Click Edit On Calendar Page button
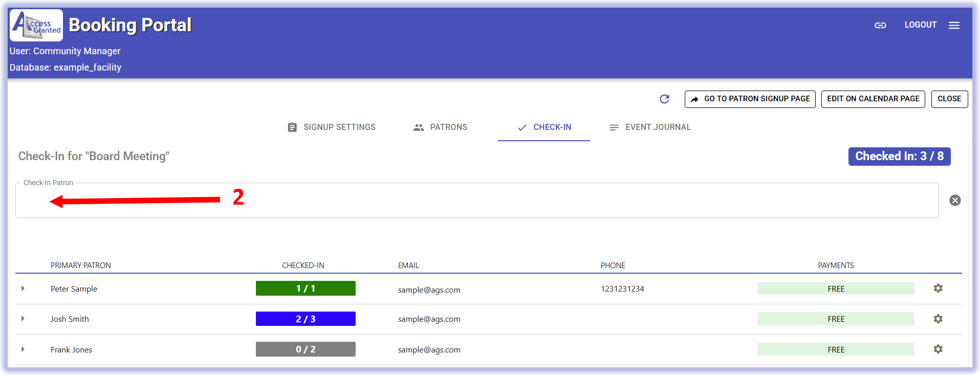Image resolution: width=980 pixels, height=375 pixels. [873, 99]
